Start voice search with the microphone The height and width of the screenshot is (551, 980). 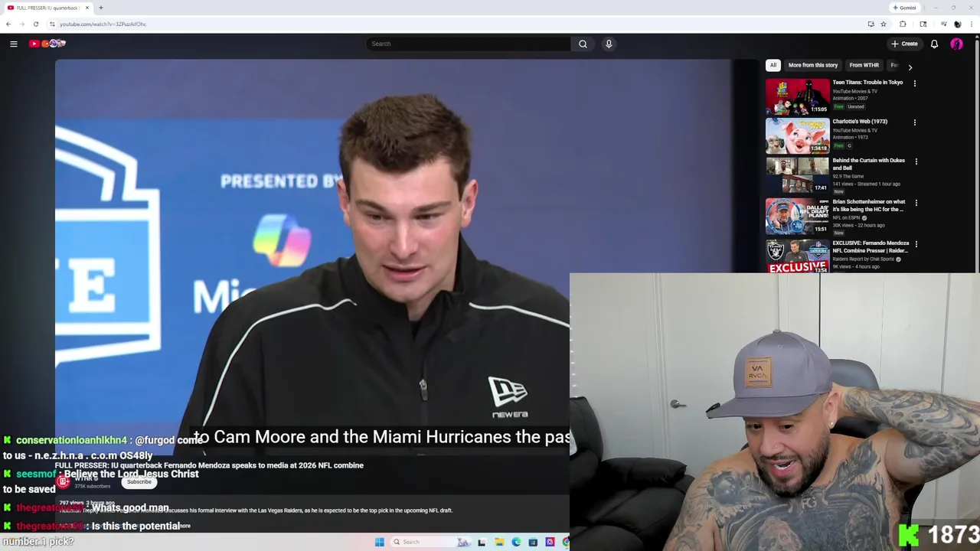point(609,44)
